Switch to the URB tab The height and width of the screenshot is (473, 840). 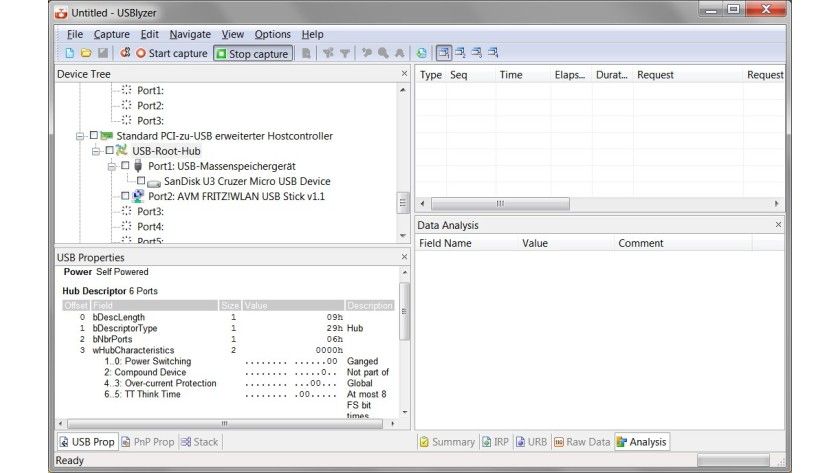(x=531, y=442)
